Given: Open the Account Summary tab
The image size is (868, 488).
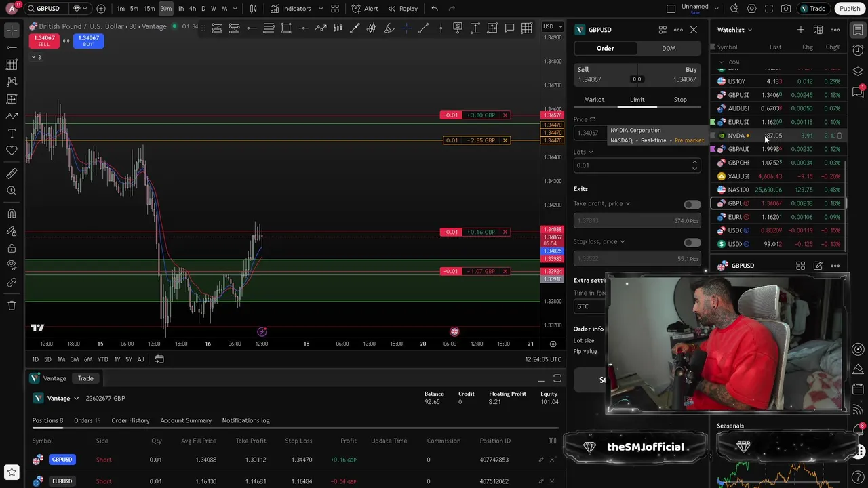Looking at the screenshot, I should click(x=186, y=420).
